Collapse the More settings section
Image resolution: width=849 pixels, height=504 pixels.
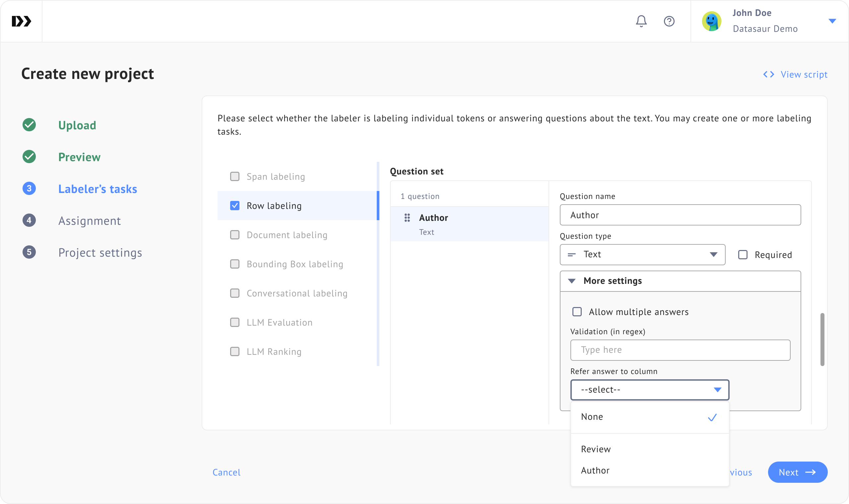572,281
